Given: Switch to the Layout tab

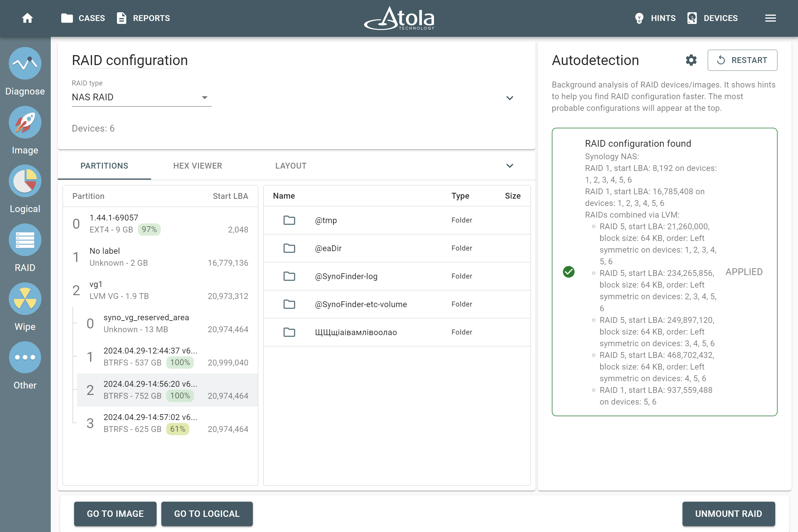Looking at the screenshot, I should point(291,166).
